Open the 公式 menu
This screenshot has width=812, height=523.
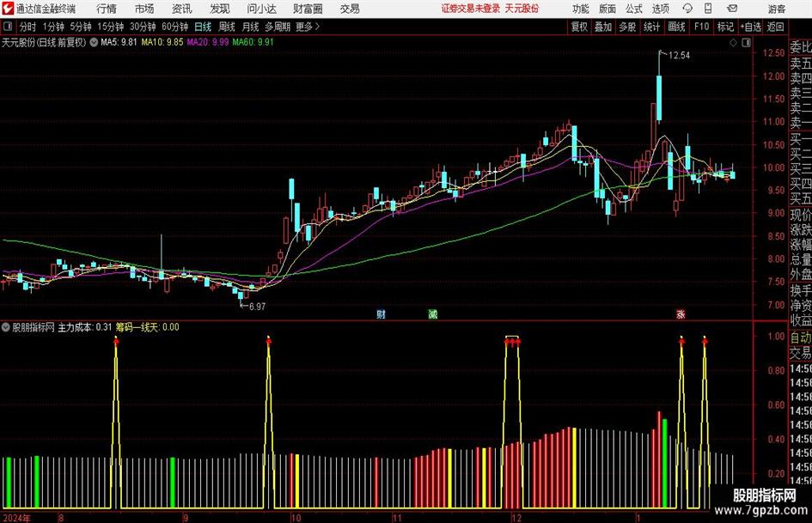tap(634, 9)
